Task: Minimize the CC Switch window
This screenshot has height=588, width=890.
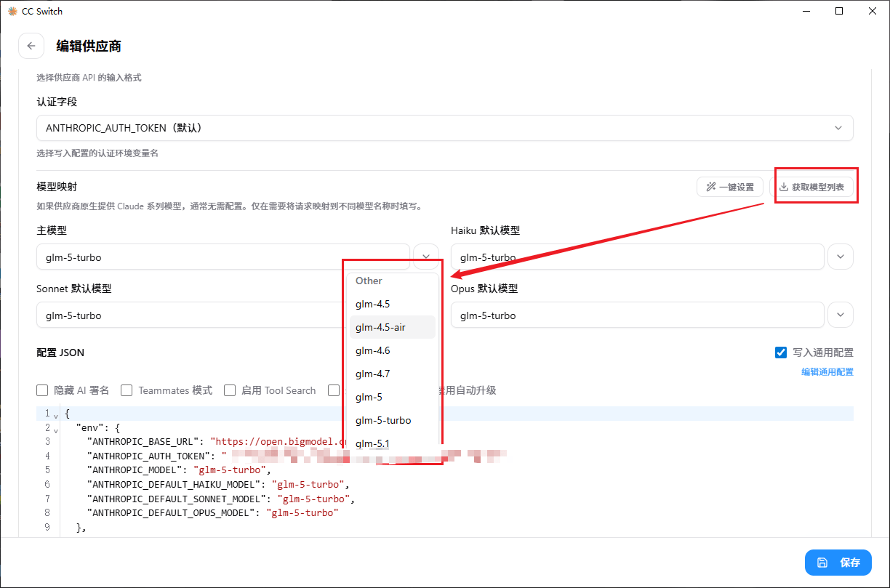Action: [x=806, y=11]
